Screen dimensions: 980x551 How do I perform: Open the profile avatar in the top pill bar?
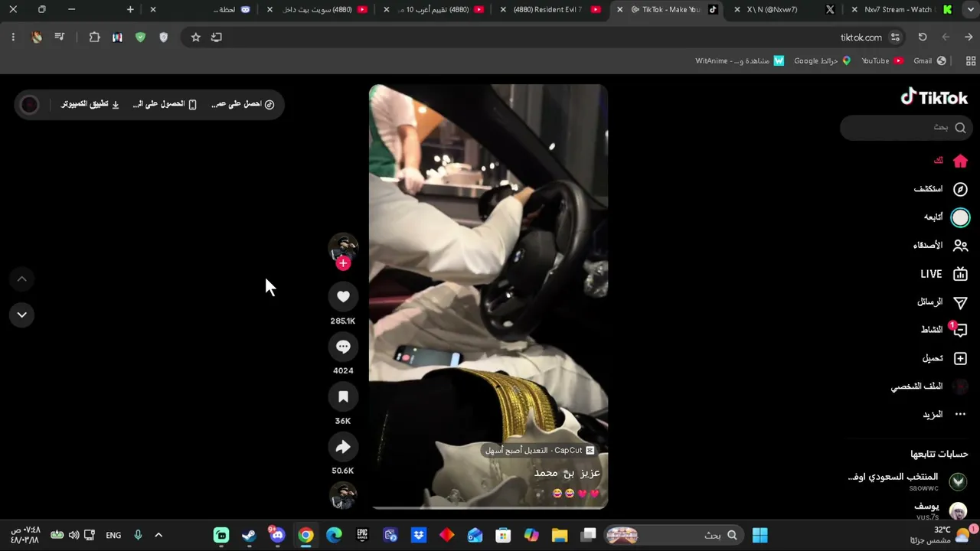click(x=29, y=104)
